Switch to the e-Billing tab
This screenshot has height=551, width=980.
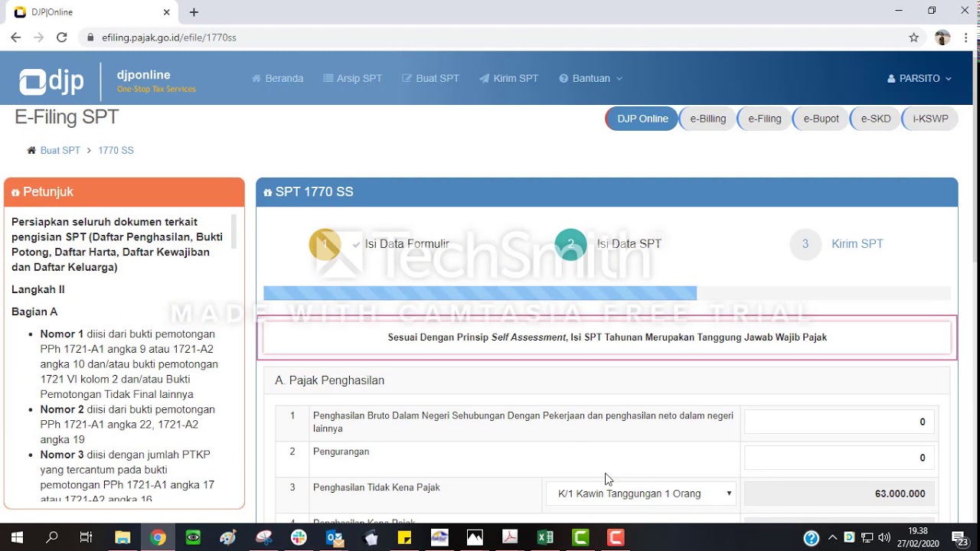(x=707, y=119)
